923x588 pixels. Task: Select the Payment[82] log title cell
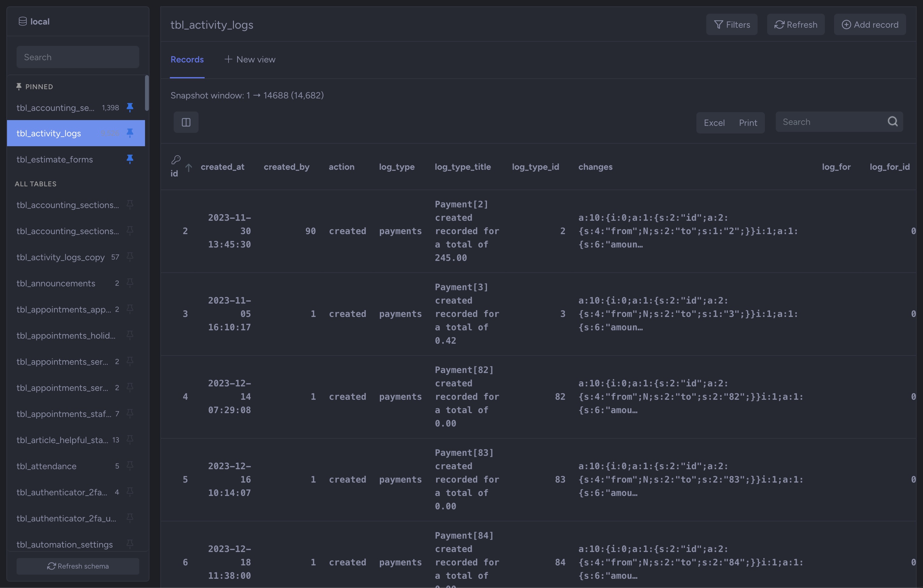point(467,397)
